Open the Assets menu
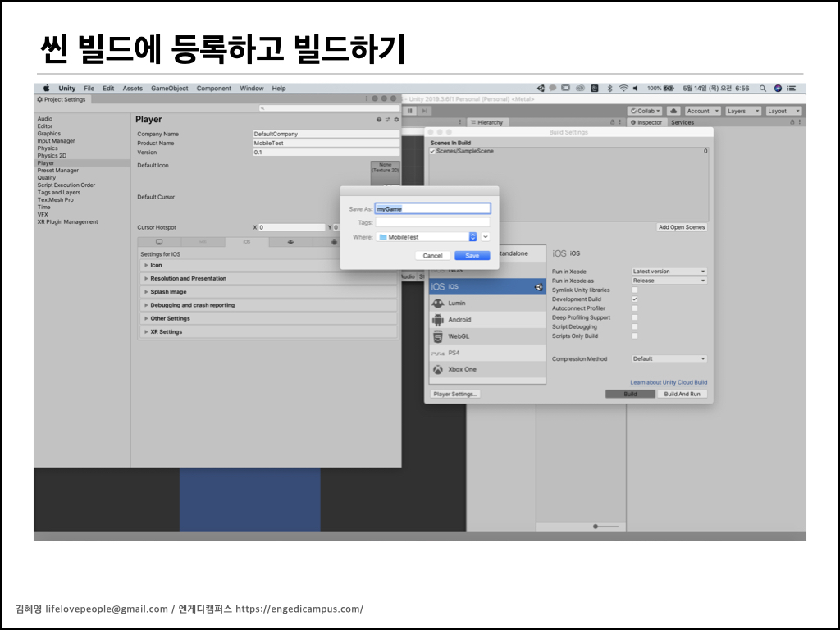This screenshot has width=840, height=630. tap(132, 89)
